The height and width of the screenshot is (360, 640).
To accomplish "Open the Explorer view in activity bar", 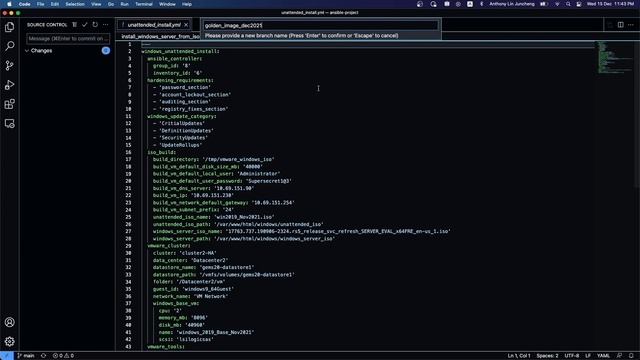I will (9, 27).
